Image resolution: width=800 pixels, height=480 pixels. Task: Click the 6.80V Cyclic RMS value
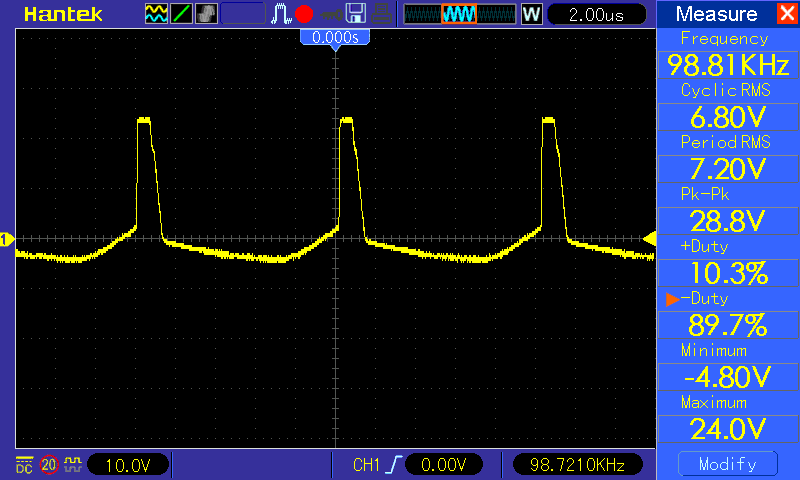click(728, 117)
